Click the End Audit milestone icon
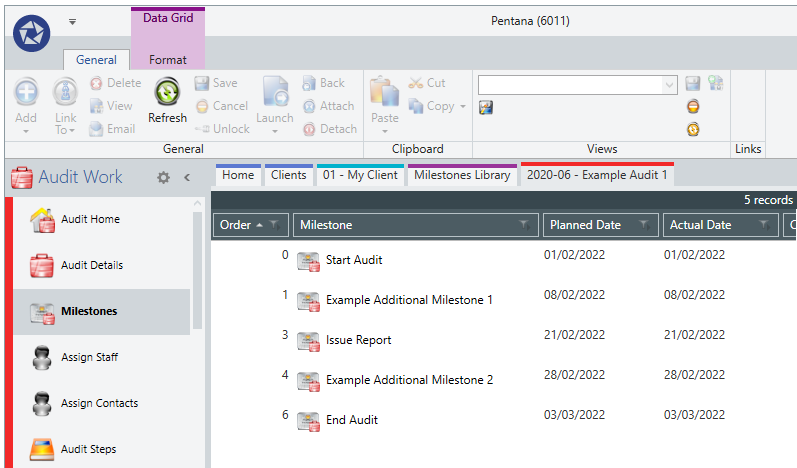 click(x=309, y=421)
